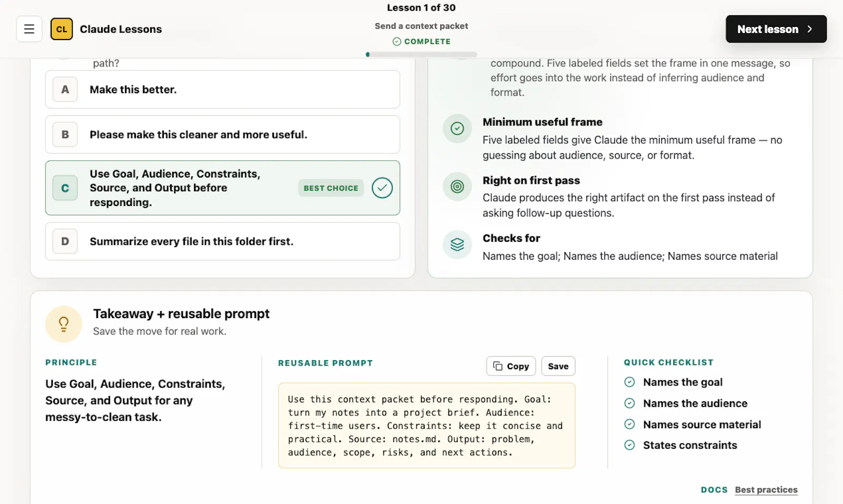Viewport: 843px width, 504px height.
Task: Select answer B: Please make this cleaner
Action: pyautogui.click(x=222, y=134)
